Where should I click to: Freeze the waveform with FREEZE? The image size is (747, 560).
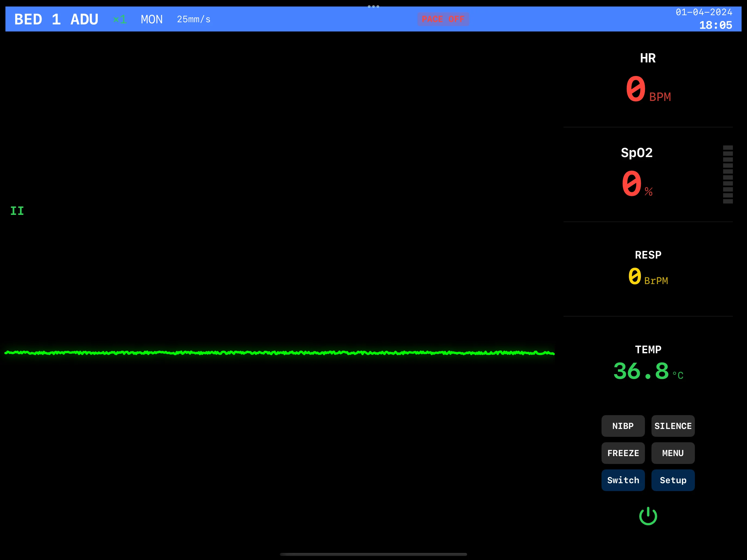pos(623,453)
